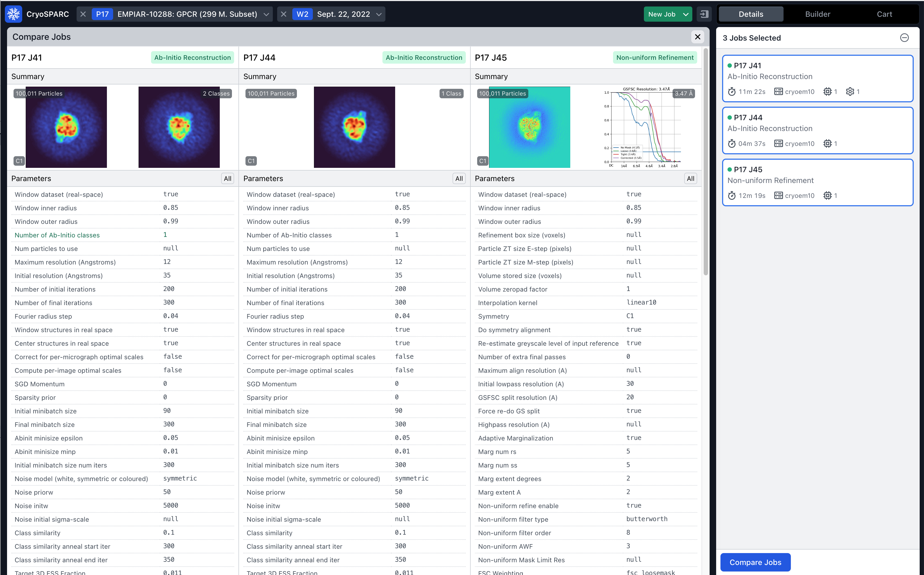
Task: Click J44 'Noise initw' value 5000
Action: pos(402,505)
